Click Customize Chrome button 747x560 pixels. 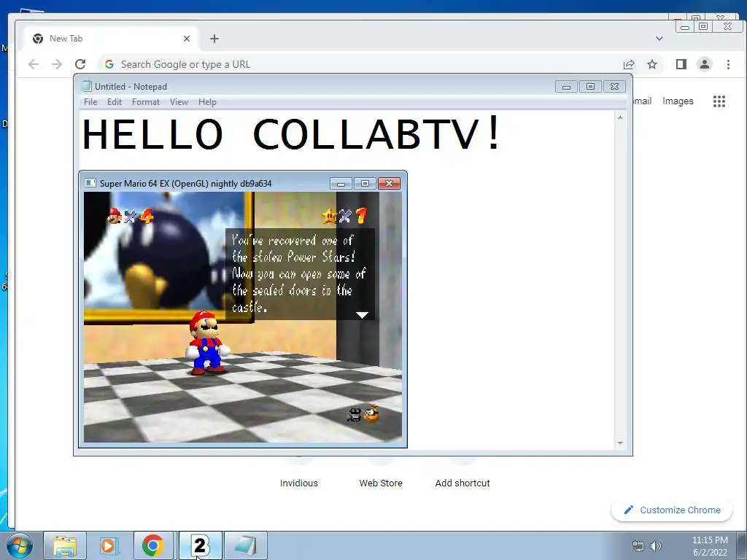(x=672, y=510)
